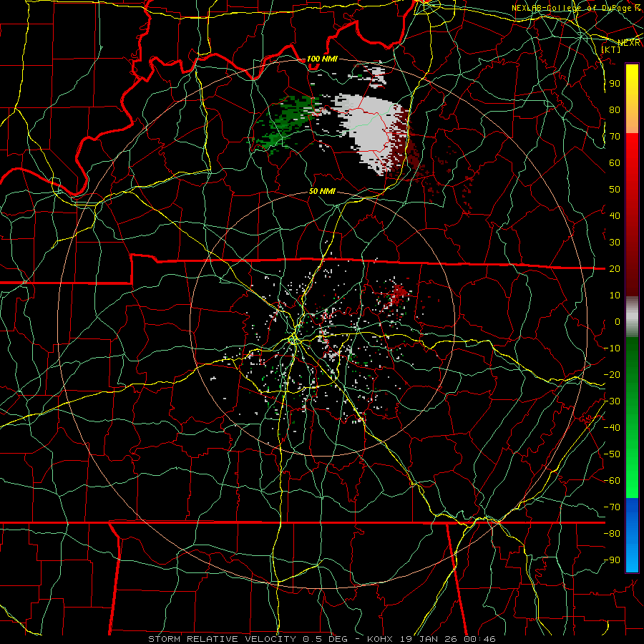This screenshot has height=644, width=644.
Task: Click the 50 NMI range ring label
Action: tap(322, 191)
